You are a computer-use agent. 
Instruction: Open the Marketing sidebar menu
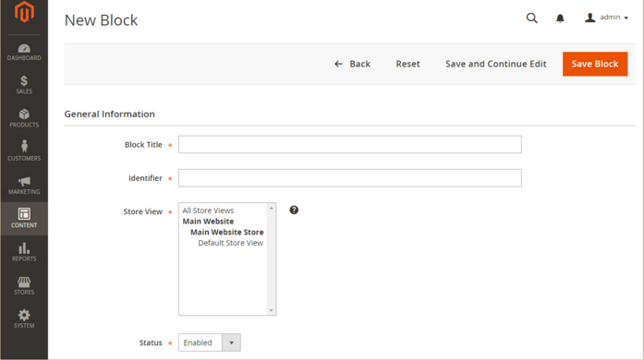pyautogui.click(x=24, y=186)
